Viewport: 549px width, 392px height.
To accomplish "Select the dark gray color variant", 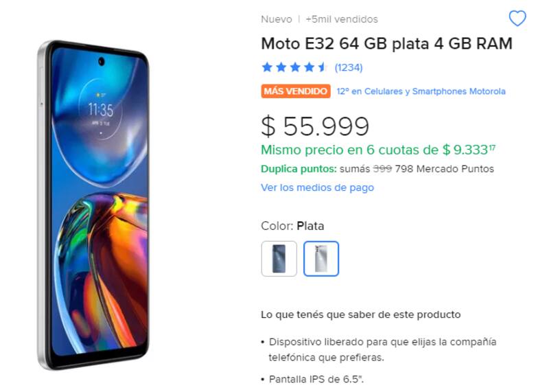I will [279, 259].
